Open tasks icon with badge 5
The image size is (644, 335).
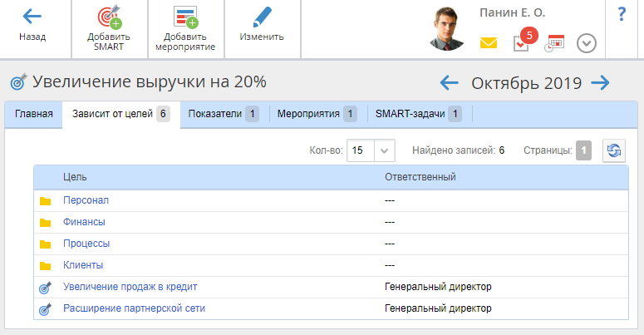tap(522, 43)
